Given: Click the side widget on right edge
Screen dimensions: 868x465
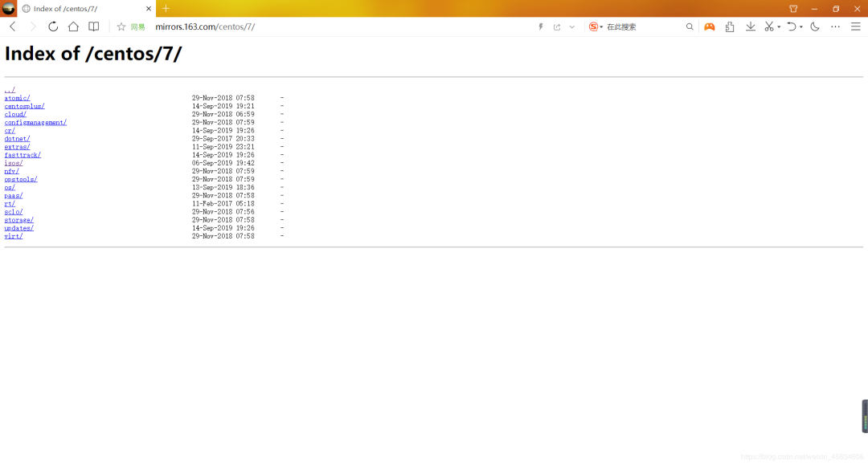Looking at the screenshot, I should (x=865, y=416).
